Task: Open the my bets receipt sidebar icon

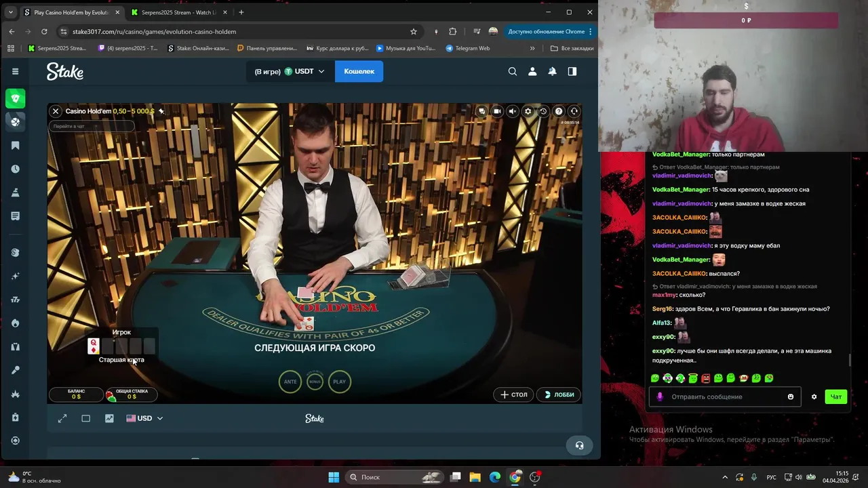Action: (x=15, y=216)
